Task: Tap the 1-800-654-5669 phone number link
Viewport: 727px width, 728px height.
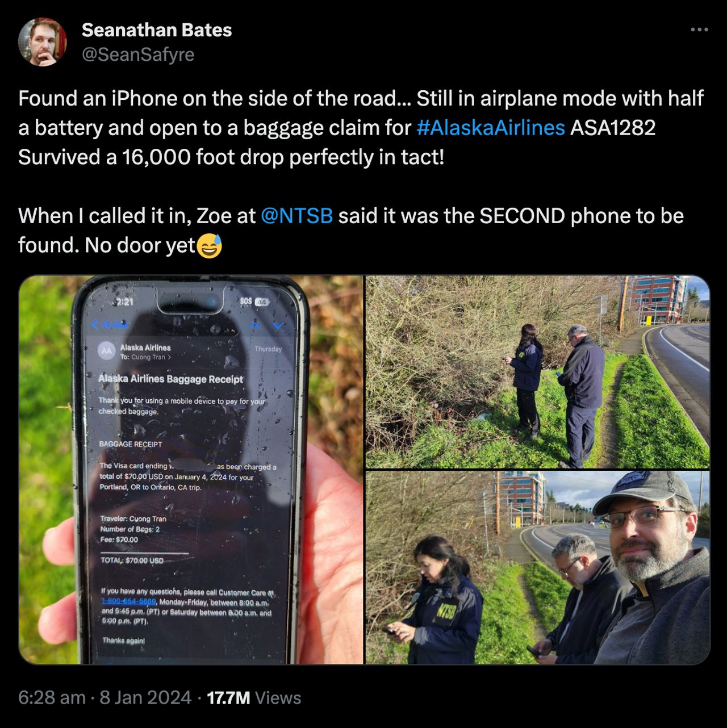Action: coord(128,601)
